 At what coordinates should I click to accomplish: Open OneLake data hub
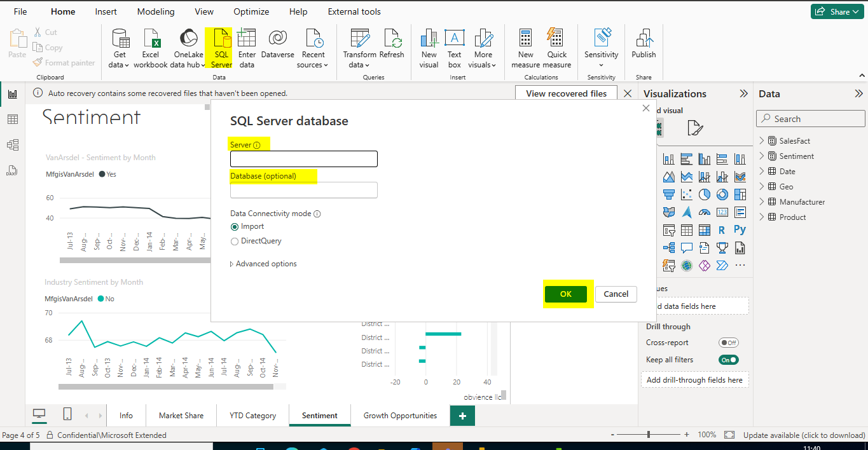(188, 48)
